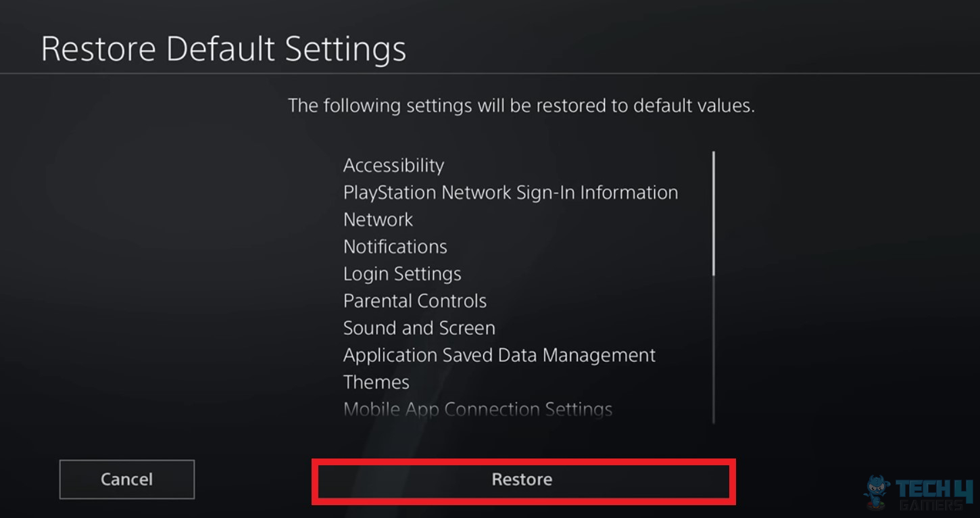Select Application Saved Data Management entry
Viewport: 980px width, 518px height.
point(499,354)
